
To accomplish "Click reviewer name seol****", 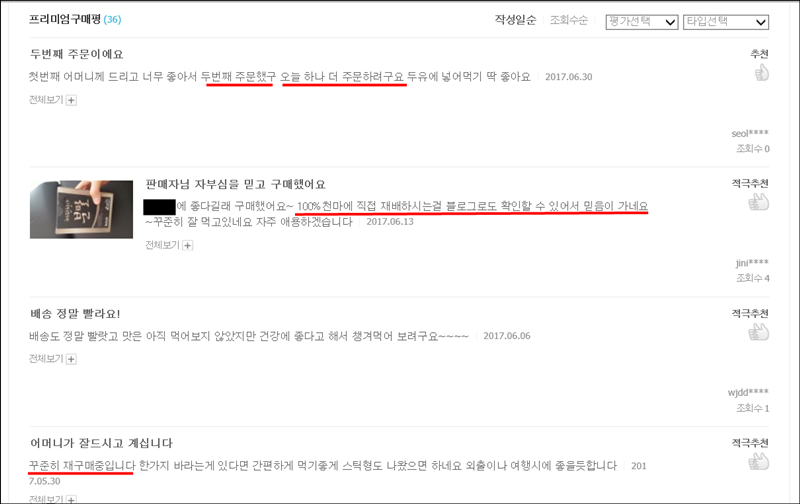I will tap(750, 134).
